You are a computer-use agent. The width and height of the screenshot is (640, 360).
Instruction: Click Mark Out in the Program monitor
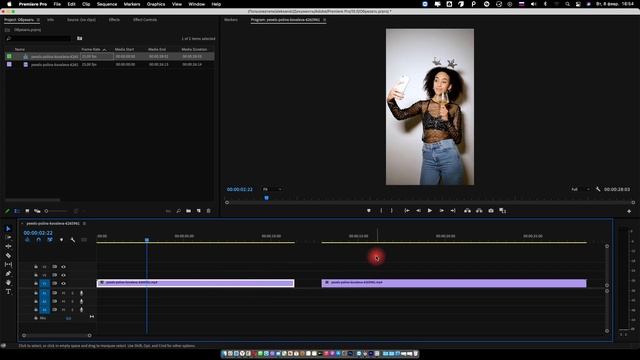tap(391, 211)
